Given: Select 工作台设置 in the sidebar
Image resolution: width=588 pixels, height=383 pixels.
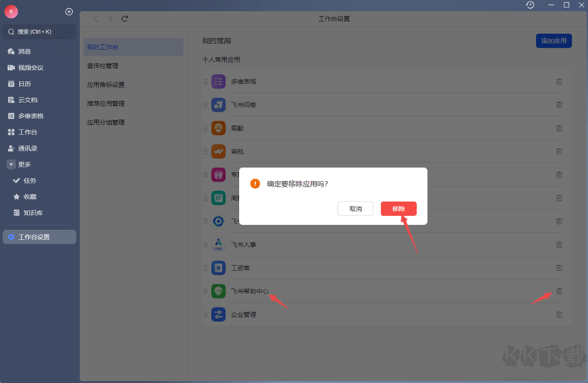Looking at the screenshot, I should click(x=40, y=237).
